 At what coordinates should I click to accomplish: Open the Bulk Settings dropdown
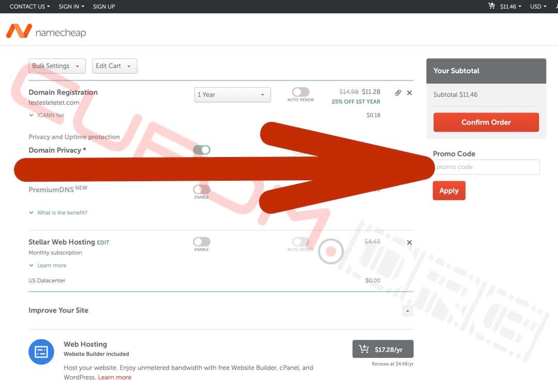coord(57,66)
